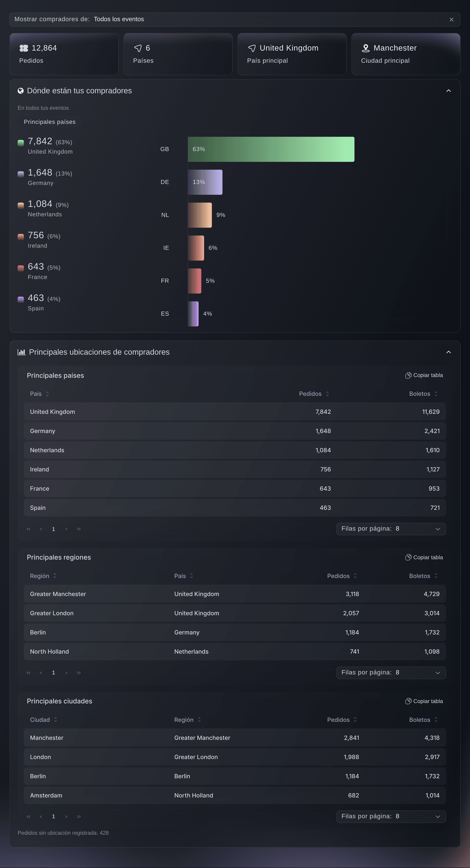Image resolution: width=470 pixels, height=868 pixels.
Task: Collapse the Dónde están tus compradores section
Action: [448, 91]
